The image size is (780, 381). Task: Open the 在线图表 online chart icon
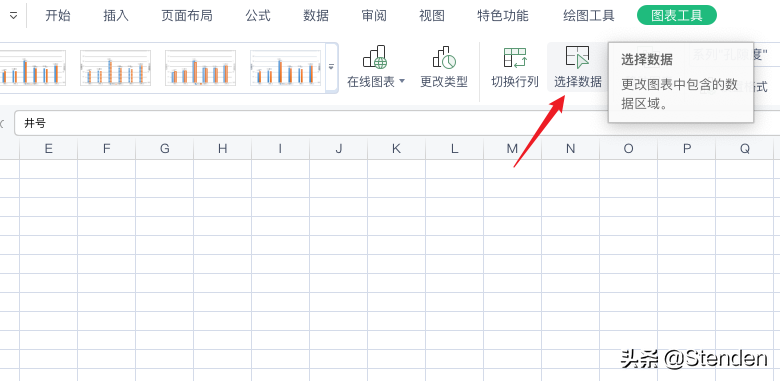pyautogui.click(x=375, y=57)
